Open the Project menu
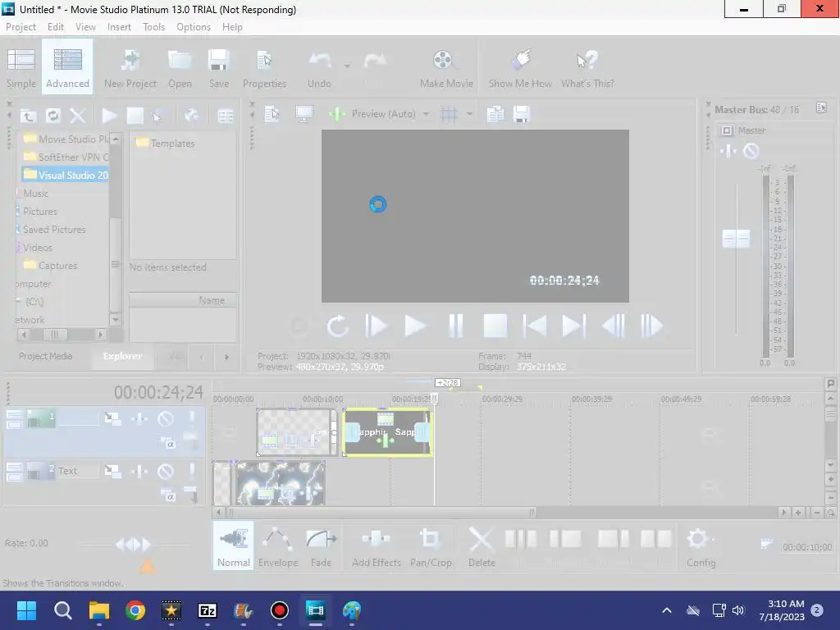The image size is (840, 630). pos(21,27)
